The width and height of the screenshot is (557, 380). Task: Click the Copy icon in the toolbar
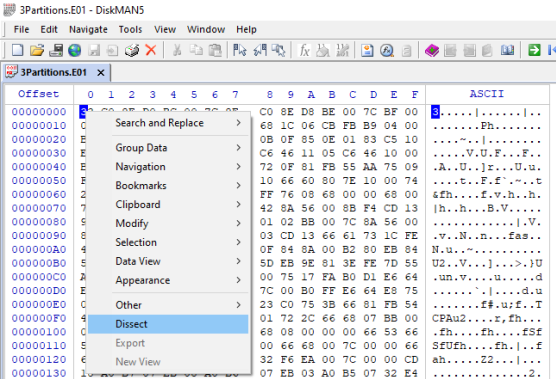[x=196, y=50]
